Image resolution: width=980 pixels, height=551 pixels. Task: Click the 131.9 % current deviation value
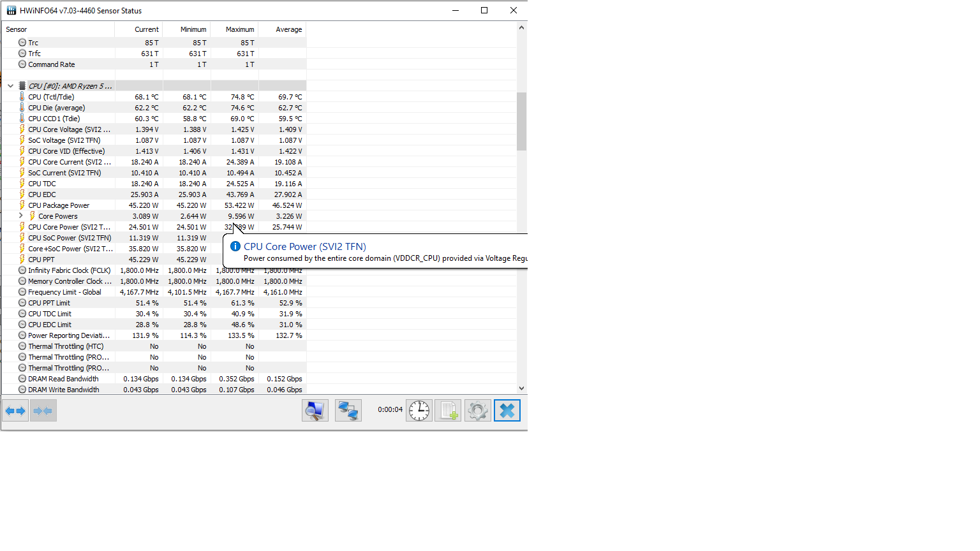[145, 335]
